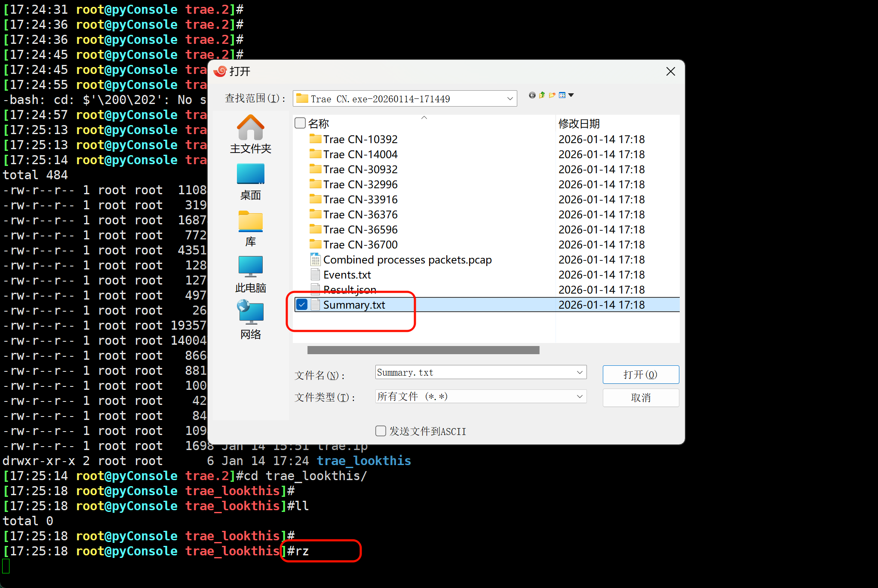Click the back navigation arrow icon

[532, 95]
